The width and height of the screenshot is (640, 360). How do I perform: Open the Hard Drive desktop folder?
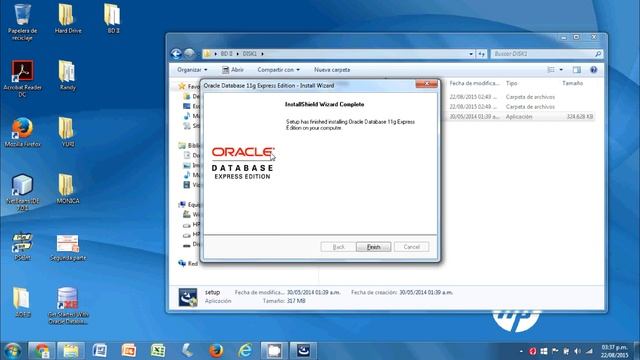pos(67,19)
